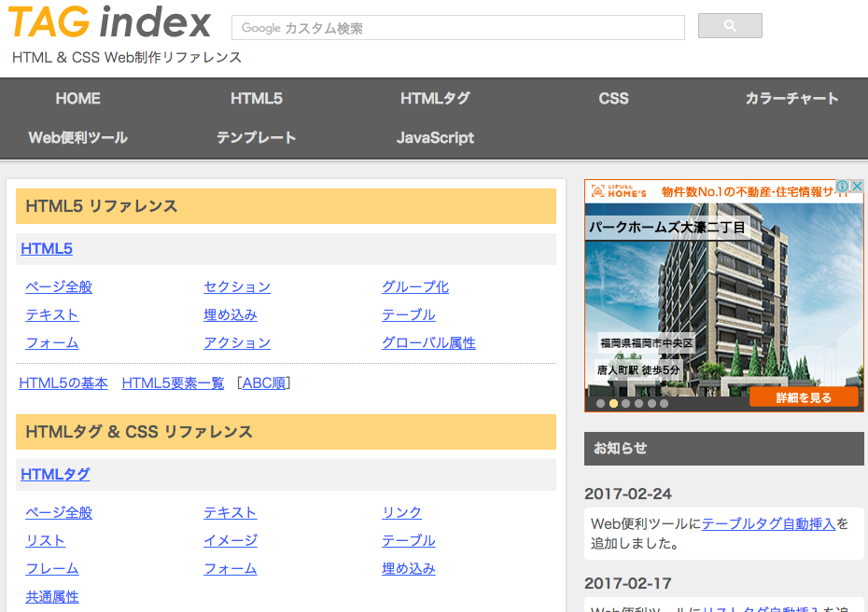
Task: Open the HOME menu item
Action: [x=78, y=99]
